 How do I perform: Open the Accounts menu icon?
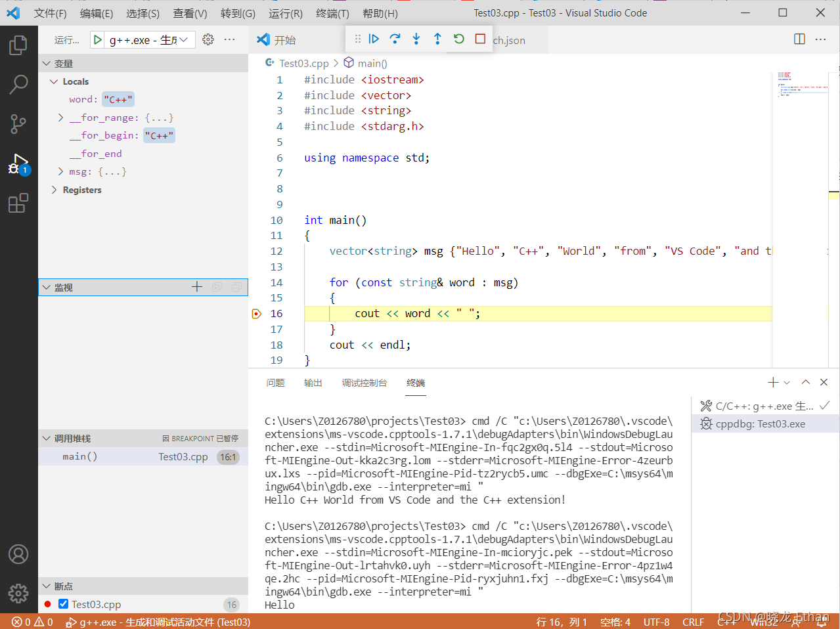[x=18, y=554]
